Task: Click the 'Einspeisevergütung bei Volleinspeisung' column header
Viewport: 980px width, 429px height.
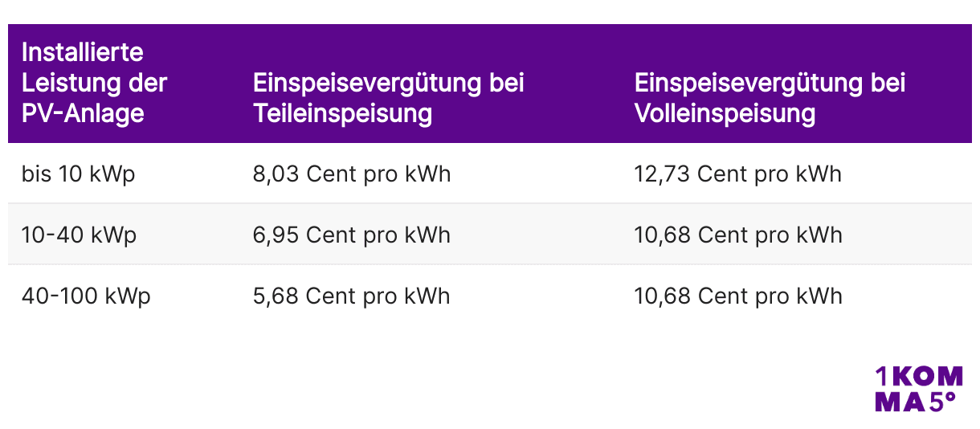Action: tap(770, 98)
